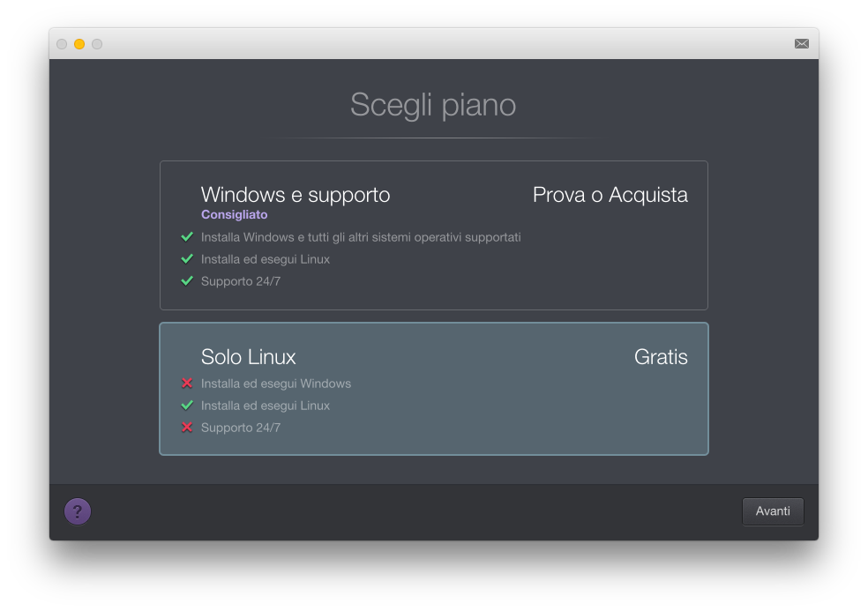Image resolution: width=868 pixels, height=611 pixels.
Task: Click the Solo Linux title text
Action: (249, 357)
